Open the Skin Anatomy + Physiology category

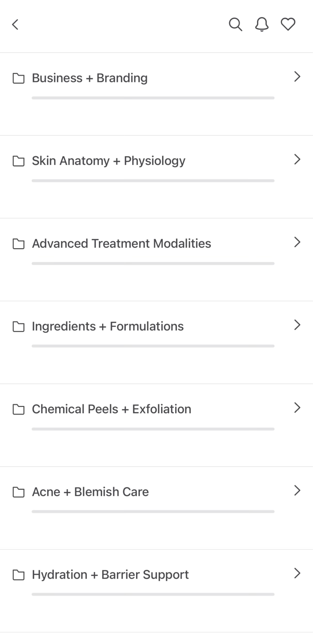pos(108,161)
